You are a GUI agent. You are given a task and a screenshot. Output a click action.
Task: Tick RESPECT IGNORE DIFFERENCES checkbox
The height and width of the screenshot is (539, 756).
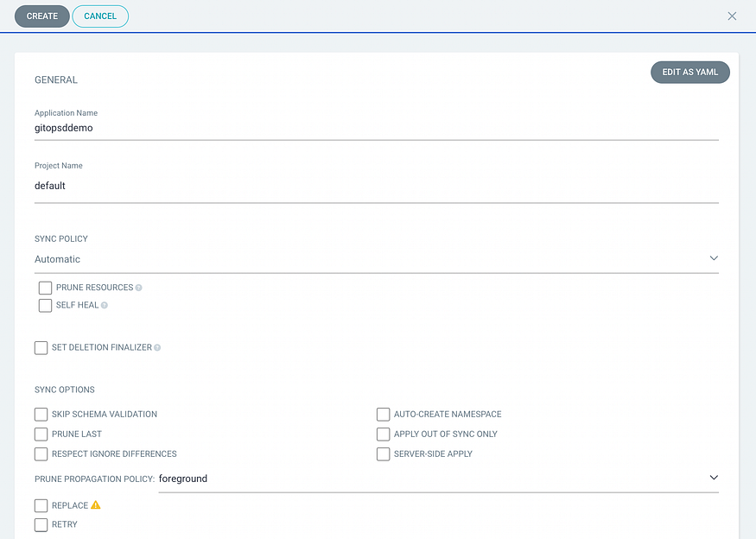click(41, 453)
